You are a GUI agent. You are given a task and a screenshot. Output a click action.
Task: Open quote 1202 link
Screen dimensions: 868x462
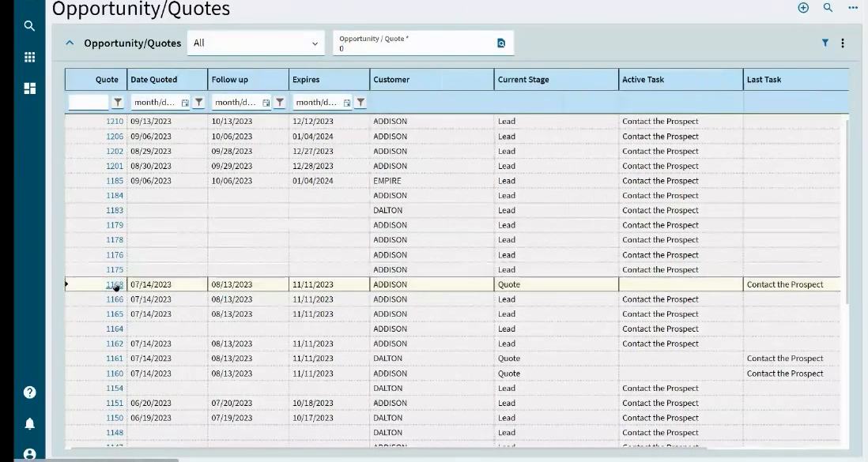[x=115, y=151]
